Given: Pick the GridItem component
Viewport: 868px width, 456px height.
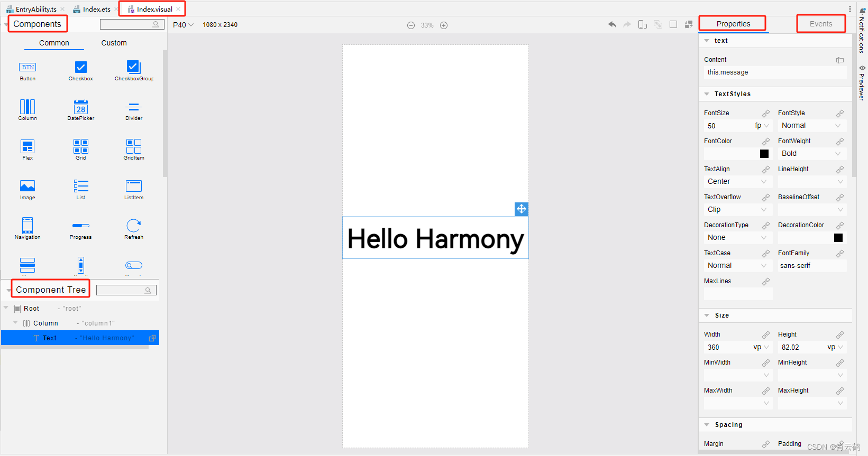Looking at the screenshot, I should (134, 150).
